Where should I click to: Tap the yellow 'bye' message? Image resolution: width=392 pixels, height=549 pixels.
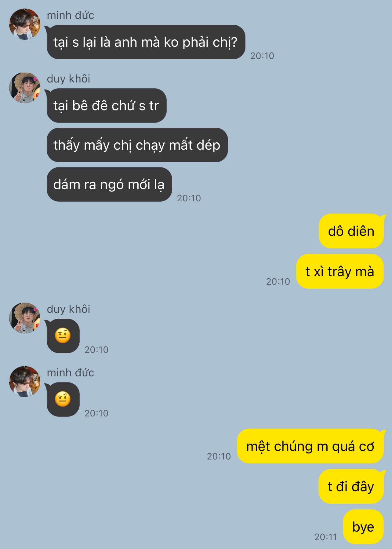tap(363, 527)
